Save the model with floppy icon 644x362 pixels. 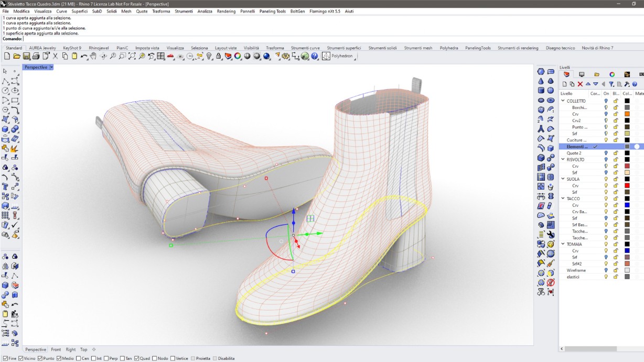[x=26, y=56]
